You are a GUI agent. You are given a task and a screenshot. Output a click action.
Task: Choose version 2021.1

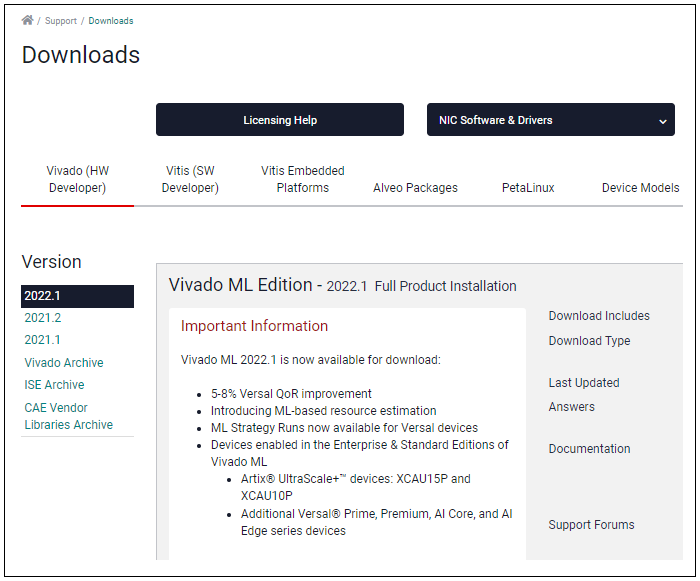point(42,340)
